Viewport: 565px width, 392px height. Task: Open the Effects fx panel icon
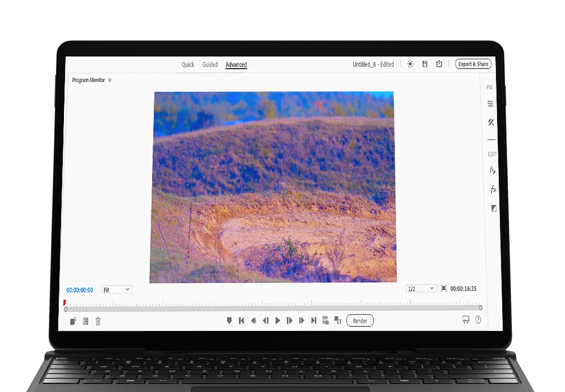493,189
